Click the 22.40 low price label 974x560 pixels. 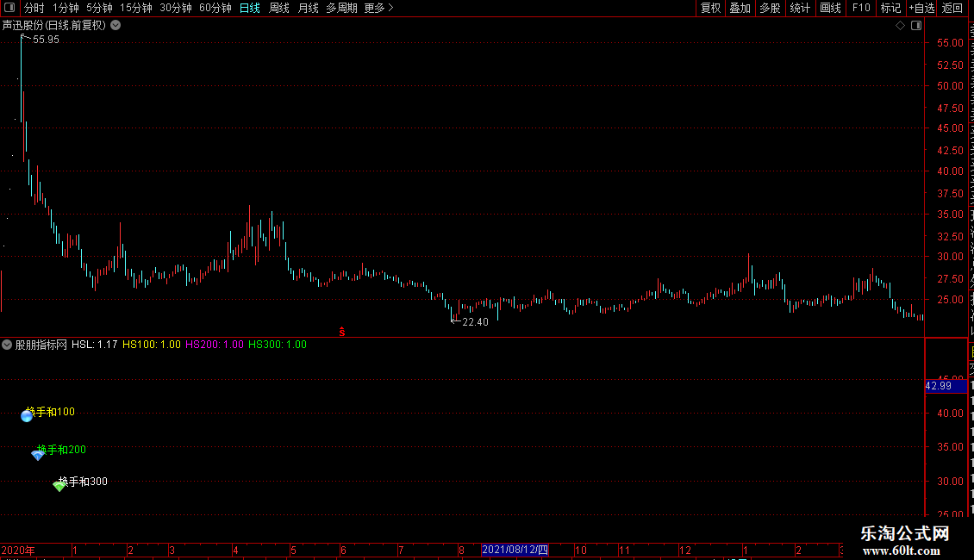pyautogui.click(x=475, y=322)
